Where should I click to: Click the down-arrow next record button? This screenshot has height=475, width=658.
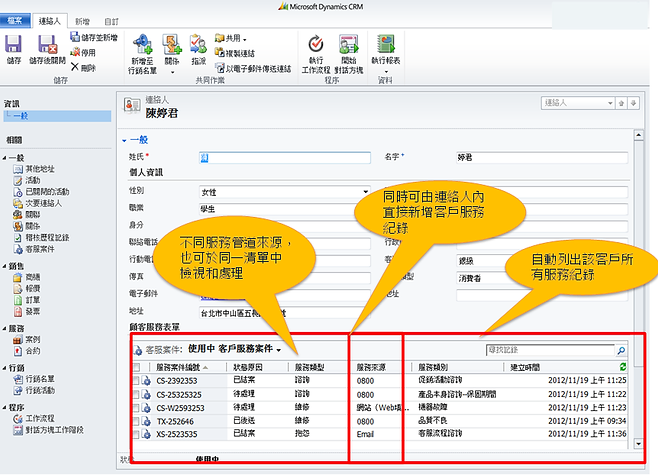coord(634,103)
